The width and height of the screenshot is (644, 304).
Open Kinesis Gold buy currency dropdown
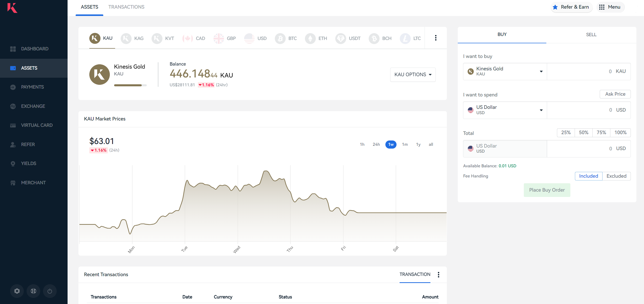click(505, 71)
